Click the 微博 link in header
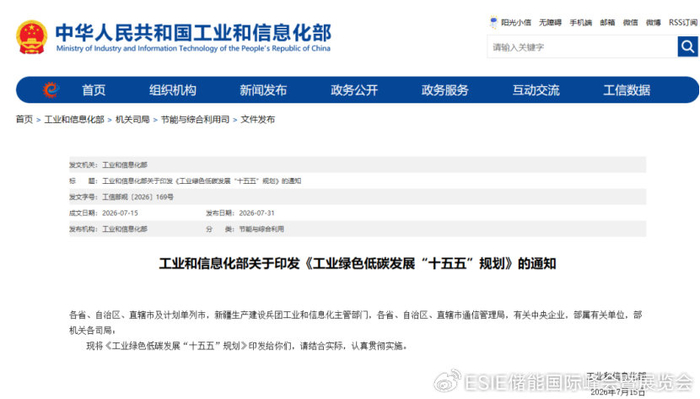The height and width of the screenshot is (399, 700). [x=653, y=22]
